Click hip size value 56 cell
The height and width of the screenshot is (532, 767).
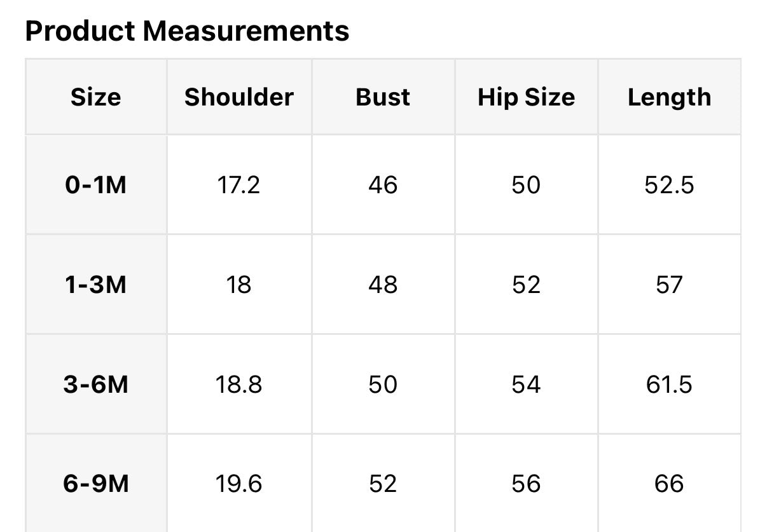tap(526, 484)
